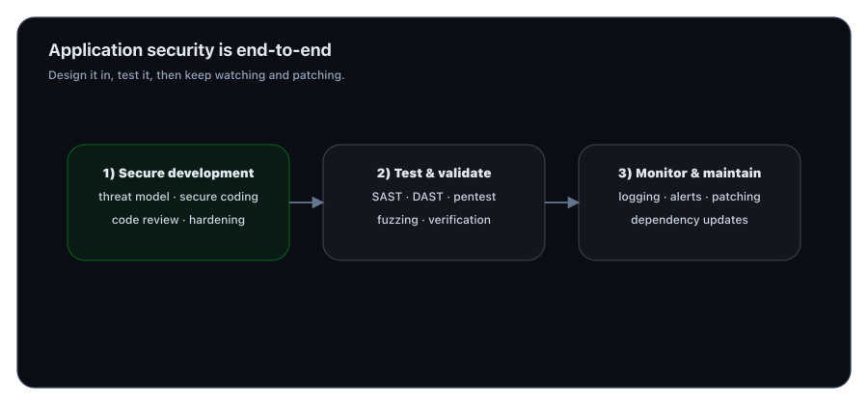Viewport: 868px width, 405px height.
Task: Select the "verification" text
Action: [x=460, y=220]
